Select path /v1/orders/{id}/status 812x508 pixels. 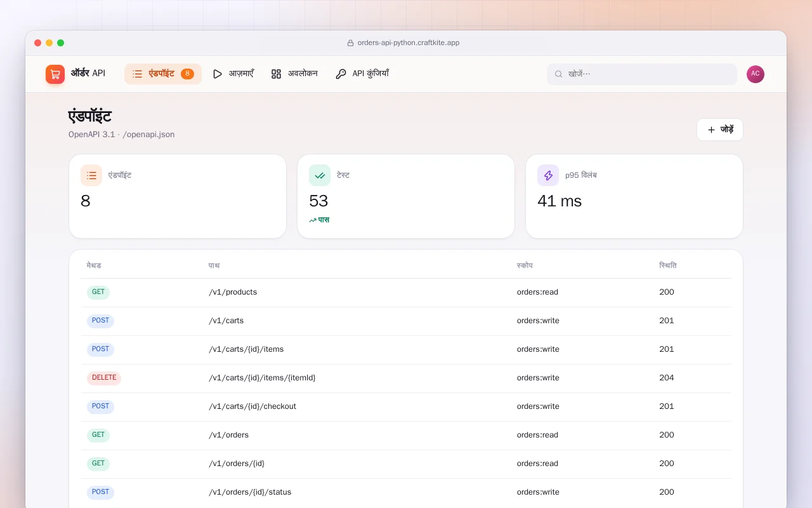click(x=250, y=492)
